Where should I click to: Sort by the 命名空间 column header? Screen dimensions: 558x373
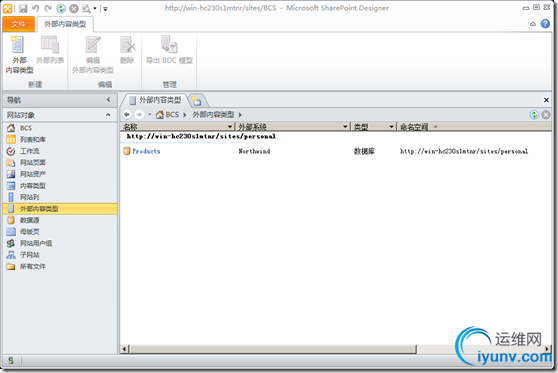pos(414,127)
